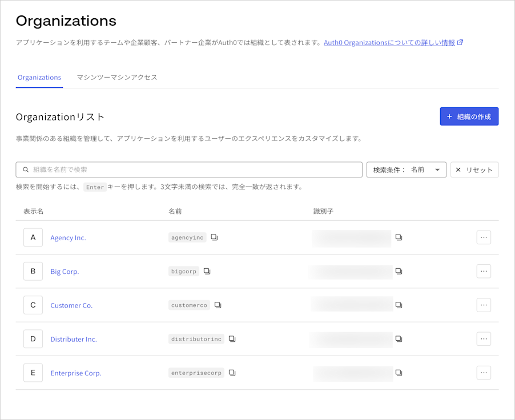The width and height of the screenshot is (515, 420).
Task: Switch to the マシンツーマシンアクセス tab
Action: coord(117,78)
